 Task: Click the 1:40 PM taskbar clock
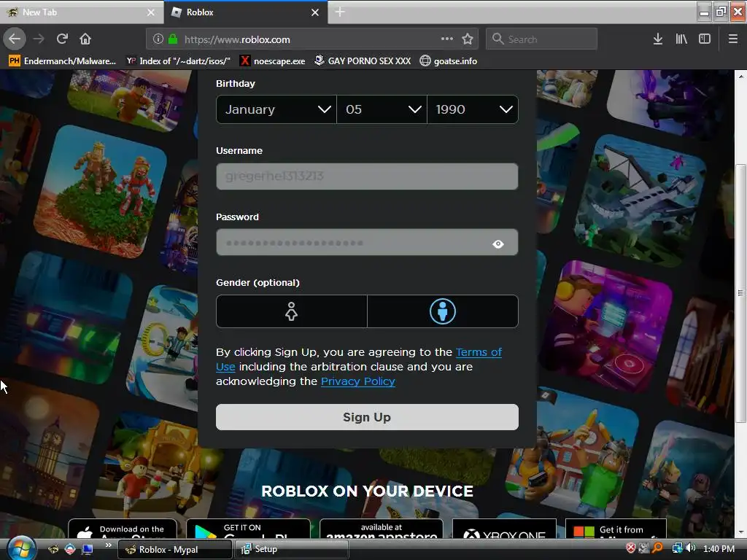(x=719, y=548)
